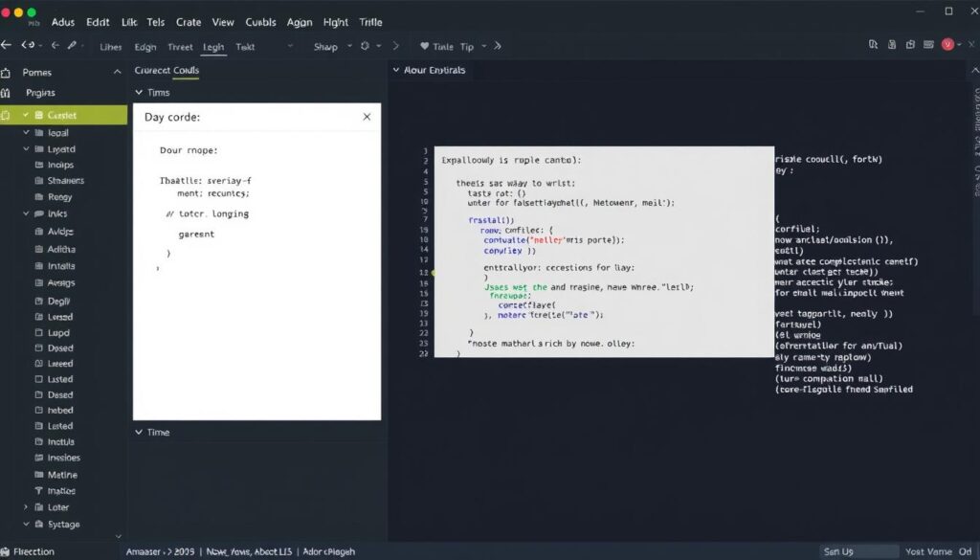Open the Cunbls menu
980x560 pixels.
click(260, 22)
